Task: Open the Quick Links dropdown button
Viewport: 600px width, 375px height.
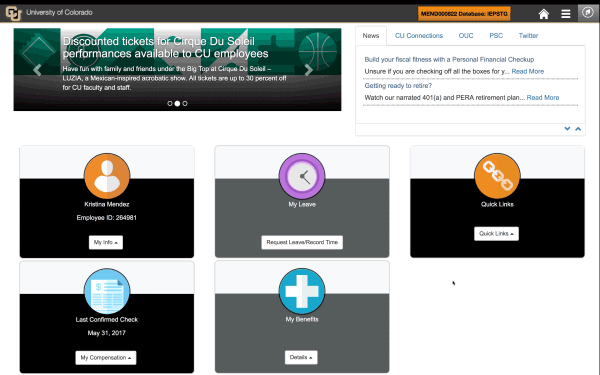Action: pos(496,233)
